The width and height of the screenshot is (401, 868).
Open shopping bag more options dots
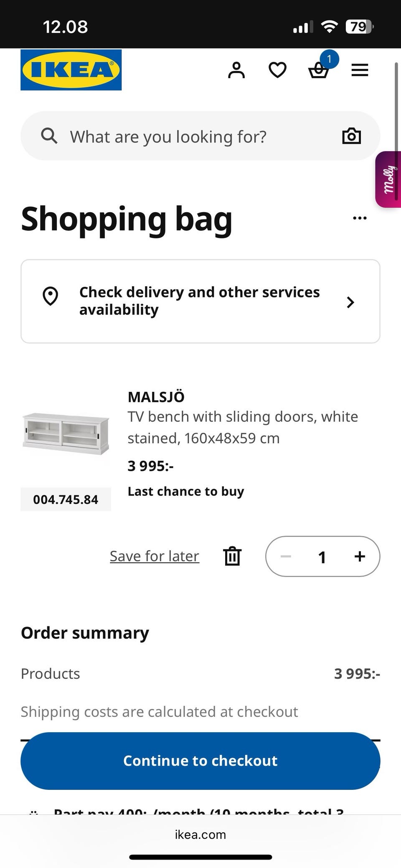tap(360, 218)
